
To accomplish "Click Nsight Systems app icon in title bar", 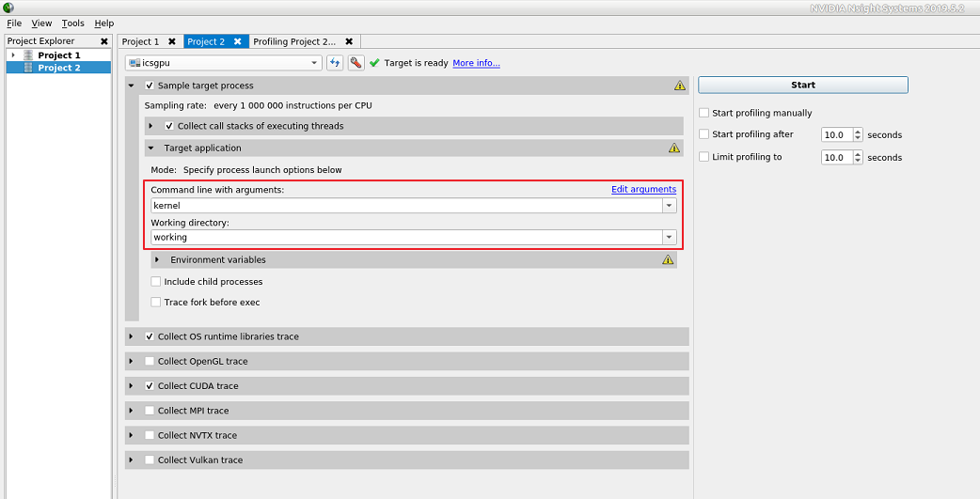I will 8,8.
